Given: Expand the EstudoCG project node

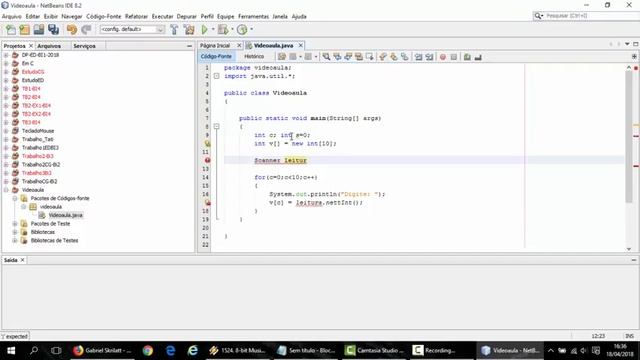Looking at the screenshot, I should click(6, 72).
